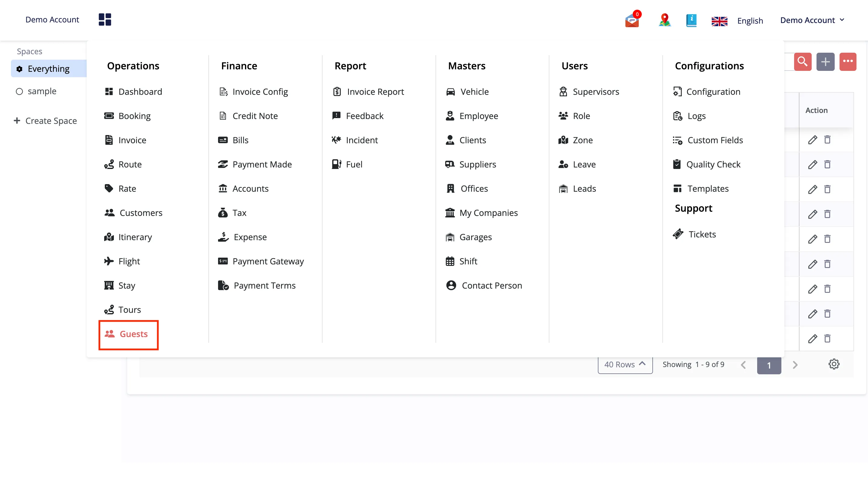Open Suppliers menu item
This screenshot has height=493, width=868.
coord(471,164)
